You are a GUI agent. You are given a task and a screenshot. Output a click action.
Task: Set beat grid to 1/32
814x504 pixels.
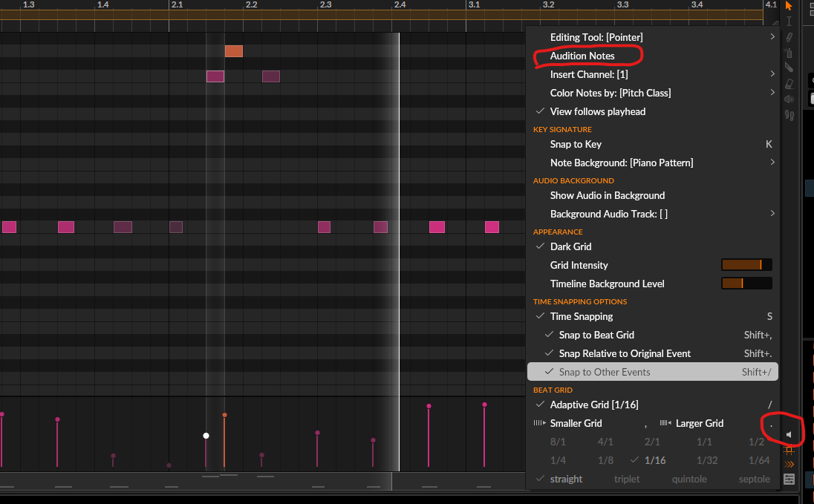707,460
